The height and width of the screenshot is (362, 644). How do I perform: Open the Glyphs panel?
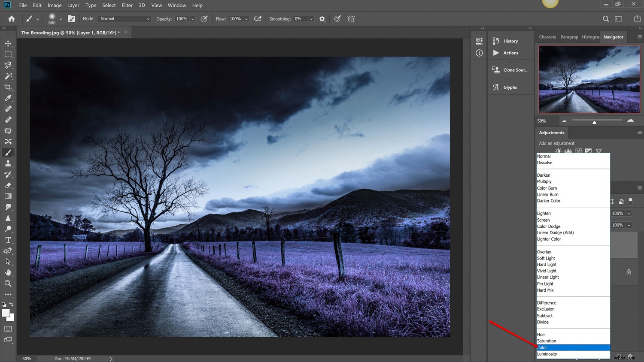(510, 87)
